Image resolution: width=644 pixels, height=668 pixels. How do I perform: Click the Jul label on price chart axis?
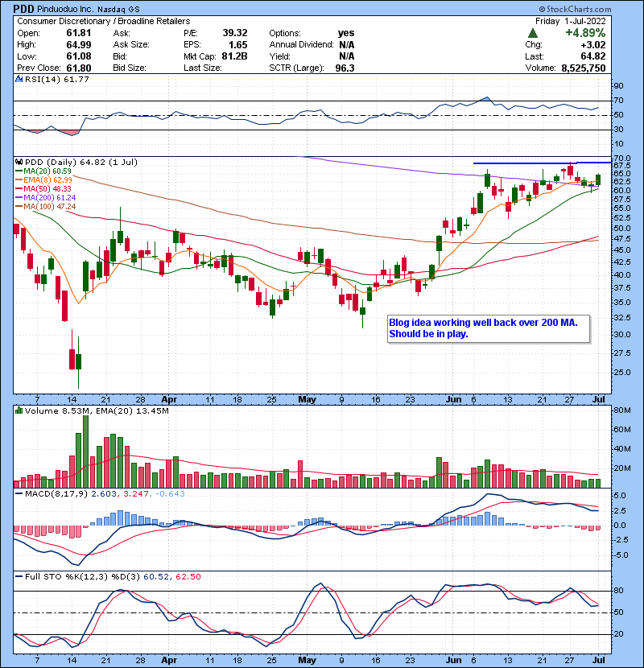click(599, 400)
